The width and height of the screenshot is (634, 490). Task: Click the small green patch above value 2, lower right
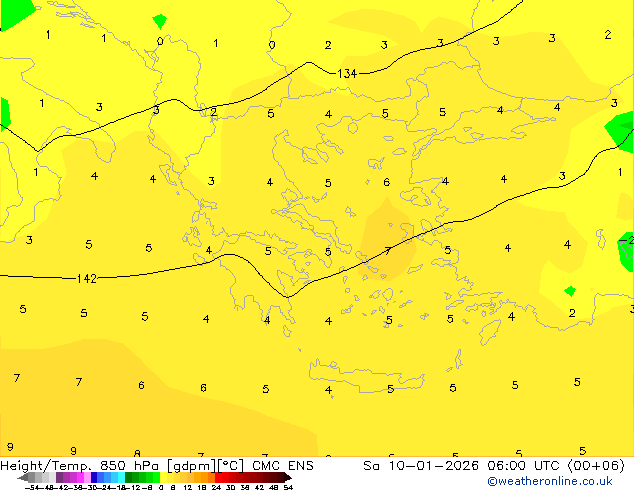tap(570, 291)
